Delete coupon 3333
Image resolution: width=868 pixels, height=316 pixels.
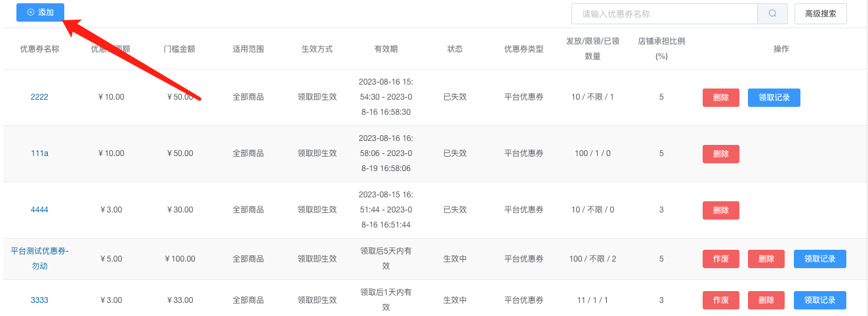click(766, 300)
